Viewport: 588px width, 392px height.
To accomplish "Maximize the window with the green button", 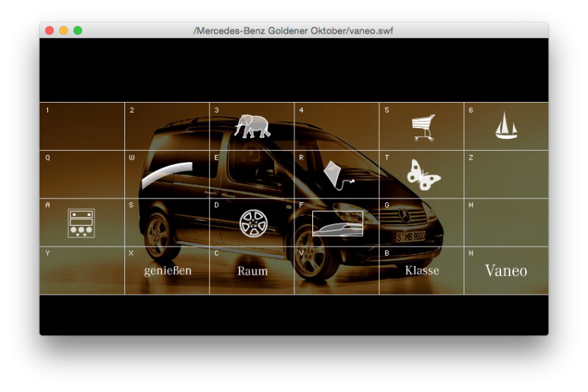I will pos(78,31).
